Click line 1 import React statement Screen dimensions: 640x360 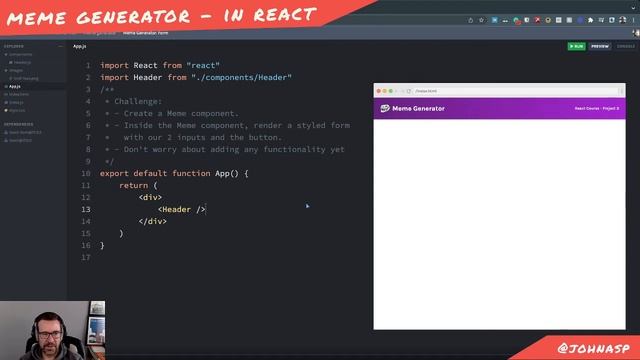pos(160,65)
